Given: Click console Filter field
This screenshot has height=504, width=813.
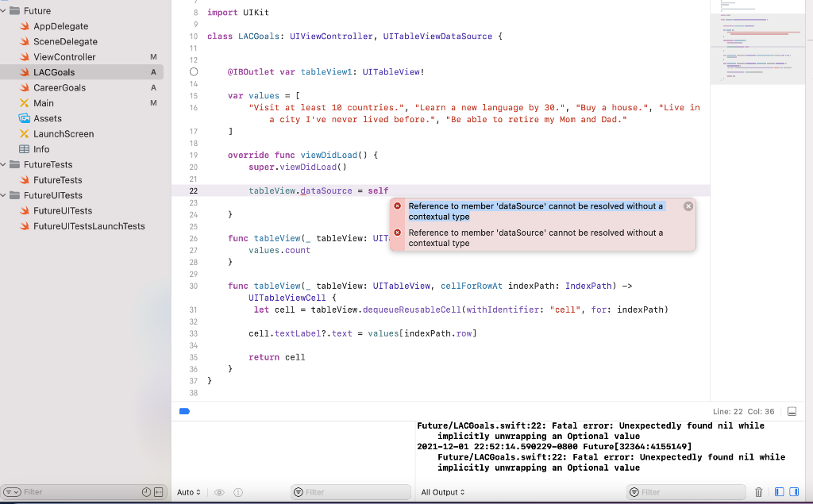Looking at the screenshot, I should tap(686, 492).
